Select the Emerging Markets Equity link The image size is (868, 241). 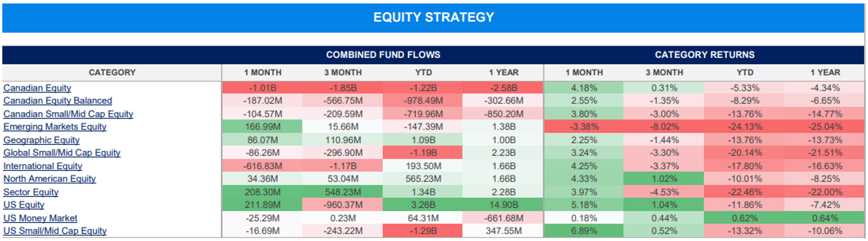click(55, 127)
